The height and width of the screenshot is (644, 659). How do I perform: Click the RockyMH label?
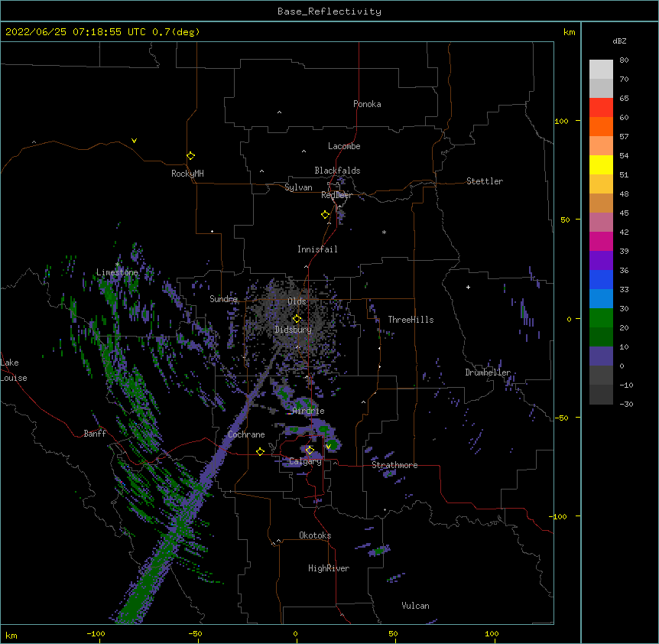[187, 173]
